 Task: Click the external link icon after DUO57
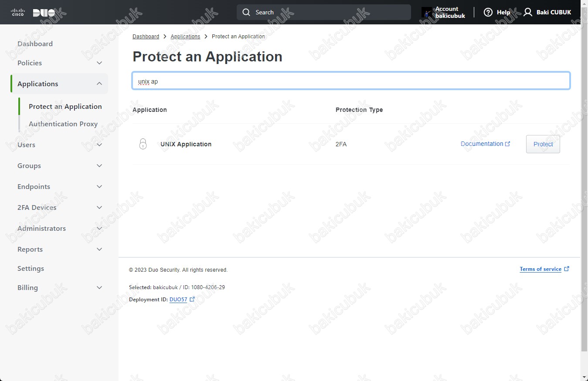192,299
